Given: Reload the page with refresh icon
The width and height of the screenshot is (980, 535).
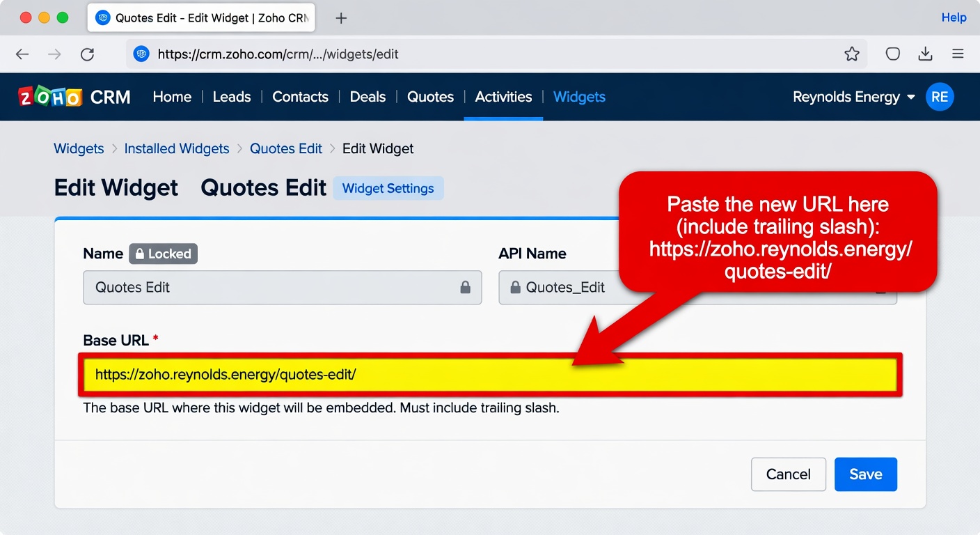Looking at the screenshot, I should coord(87,54).
